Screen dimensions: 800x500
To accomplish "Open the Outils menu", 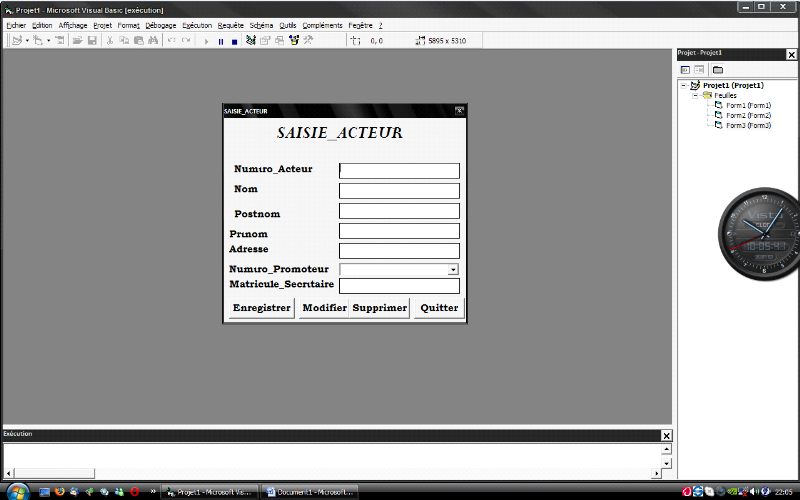I will pyautogui.click(x=288, y=25).
